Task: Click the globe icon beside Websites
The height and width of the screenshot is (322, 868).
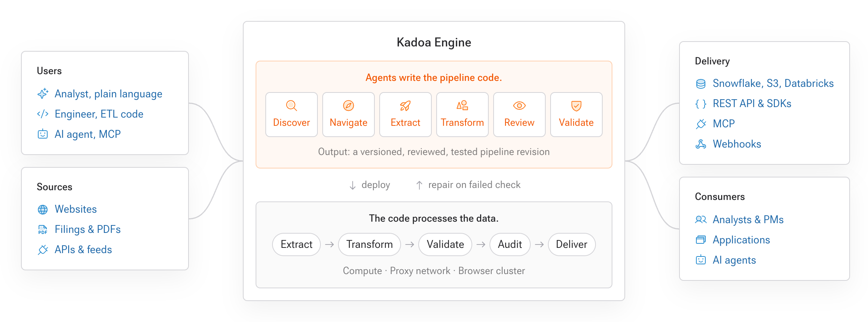Action: (x=43, y=209)
